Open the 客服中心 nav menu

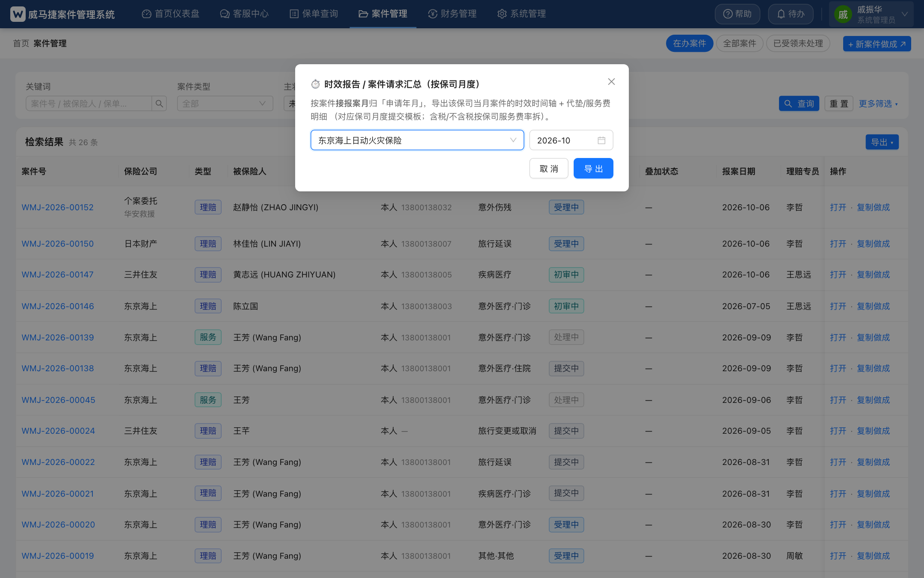click(244, 14)
